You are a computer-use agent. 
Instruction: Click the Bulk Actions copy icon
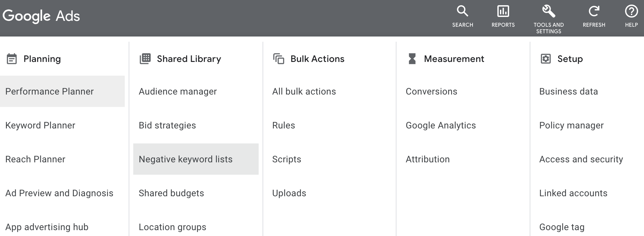click(279, 59)
